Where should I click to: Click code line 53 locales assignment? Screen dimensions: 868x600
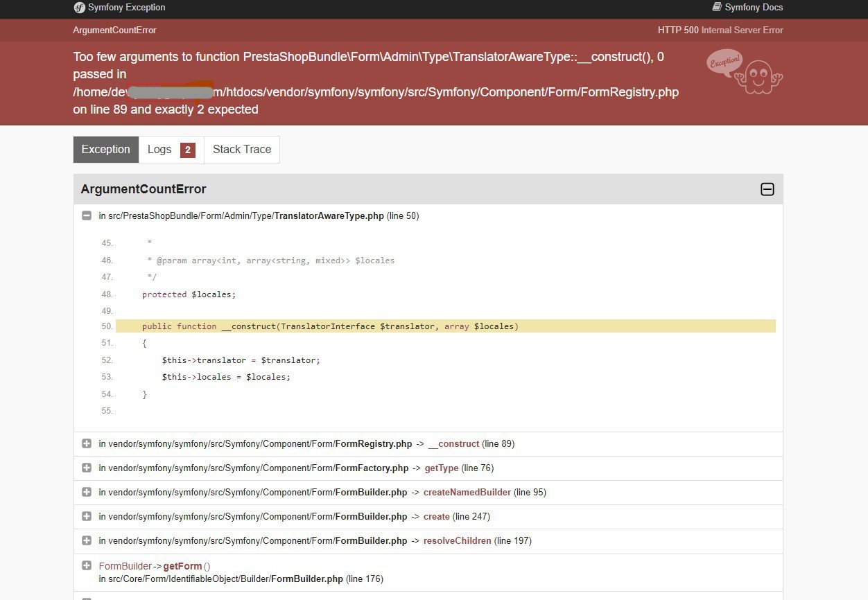pyautogui.click(x=226, y=377)
